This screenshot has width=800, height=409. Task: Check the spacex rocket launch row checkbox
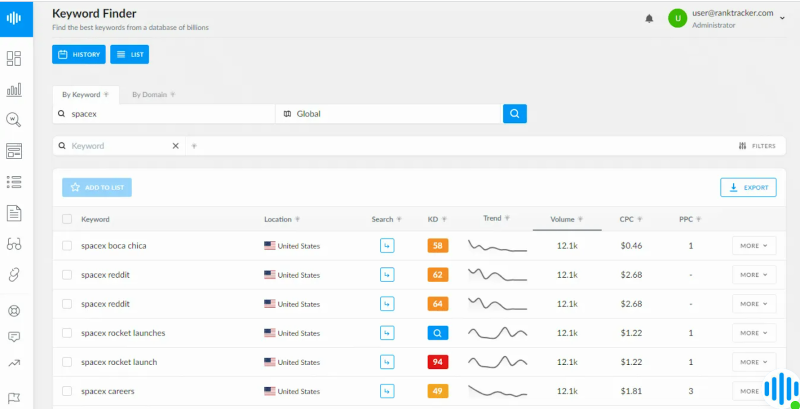tap(67, 362)
